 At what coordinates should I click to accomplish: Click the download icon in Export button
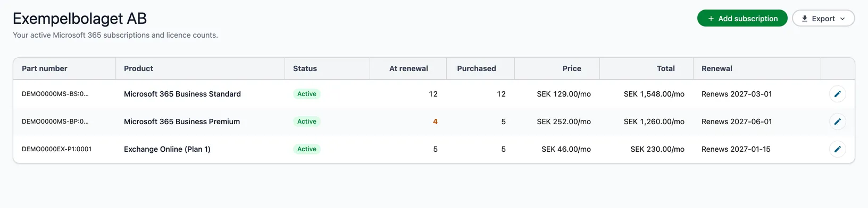(x=805, y=19)
